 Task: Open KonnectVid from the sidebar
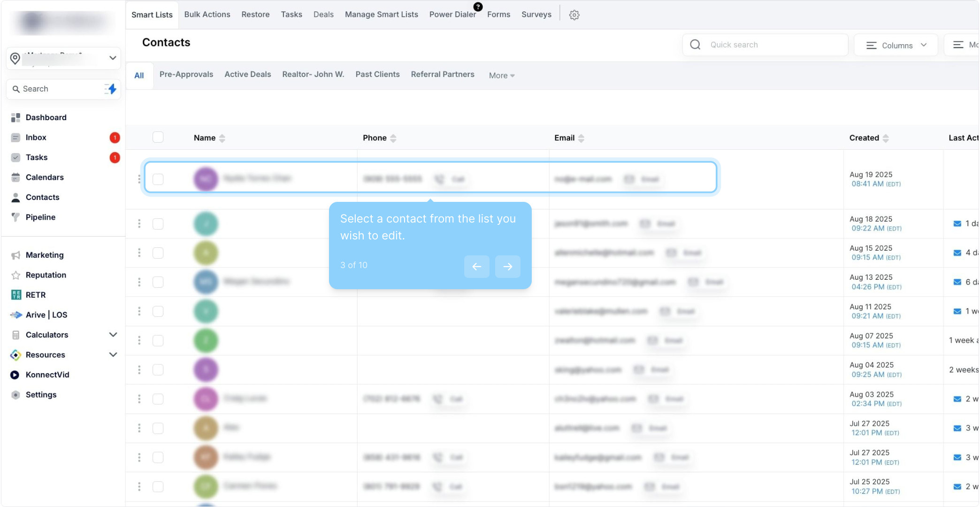tap(47, 375)
